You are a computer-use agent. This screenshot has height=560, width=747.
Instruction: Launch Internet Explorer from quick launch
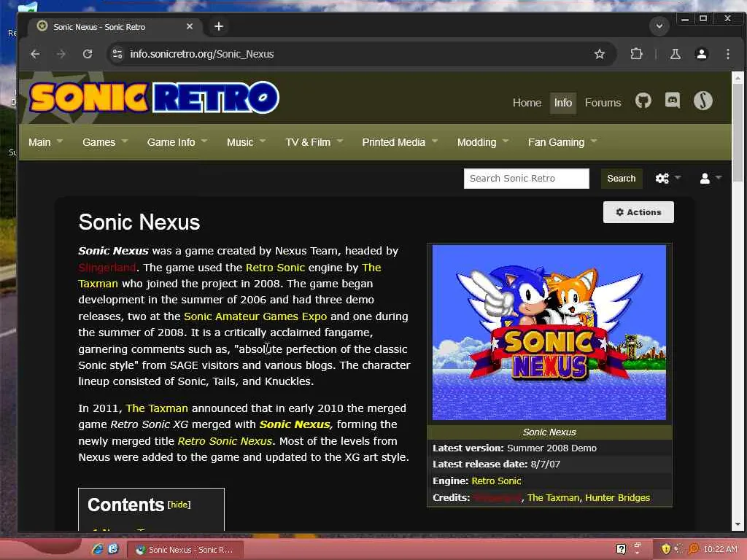97,549
